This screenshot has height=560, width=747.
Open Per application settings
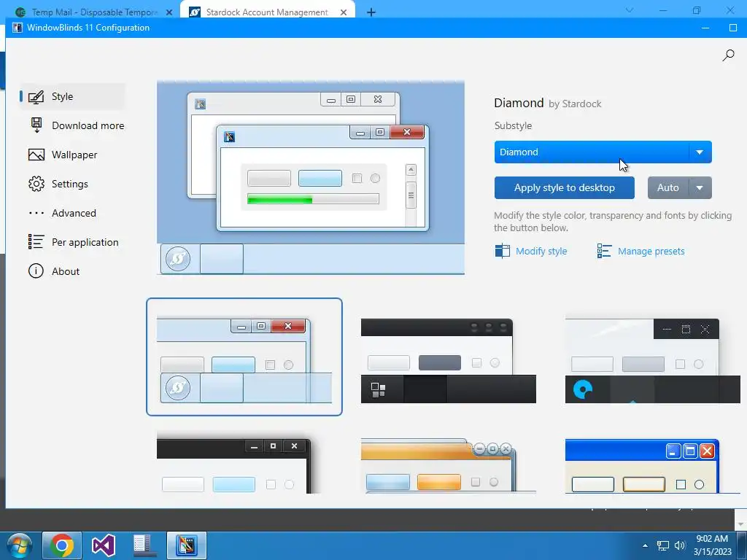71,242
